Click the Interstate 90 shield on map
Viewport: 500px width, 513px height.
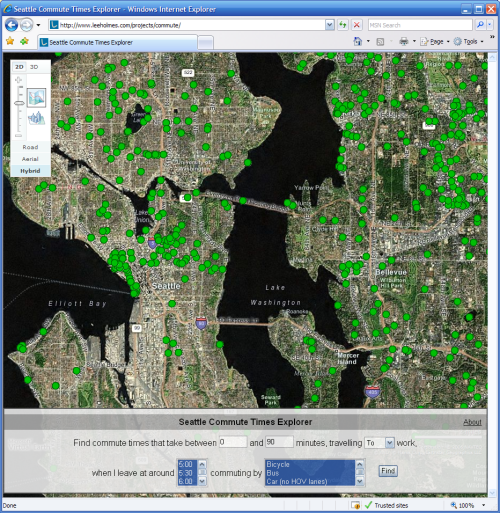pyautogui.click(x=201, y=323)
